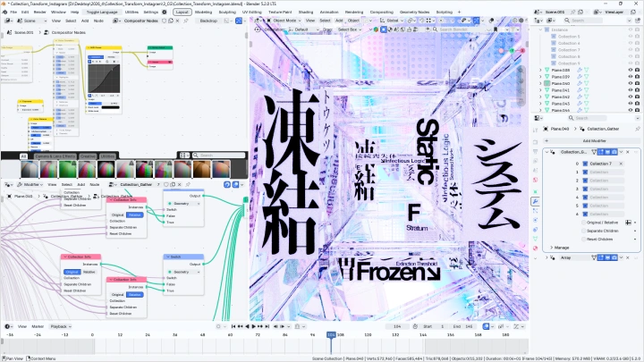Click the current frame 104 playhead marker

(331, 335)
